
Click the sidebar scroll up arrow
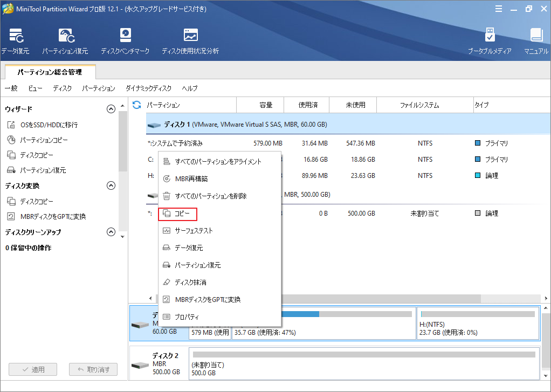tap(122, 106)
